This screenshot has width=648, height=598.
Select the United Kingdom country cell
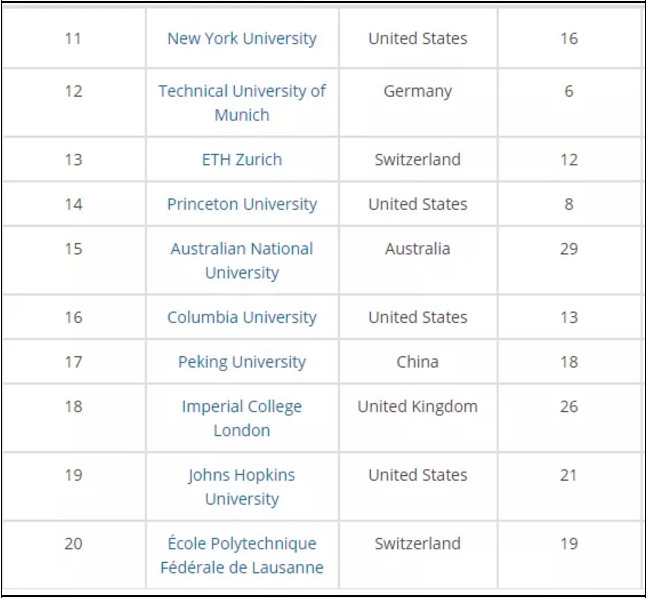coord(418,407)
